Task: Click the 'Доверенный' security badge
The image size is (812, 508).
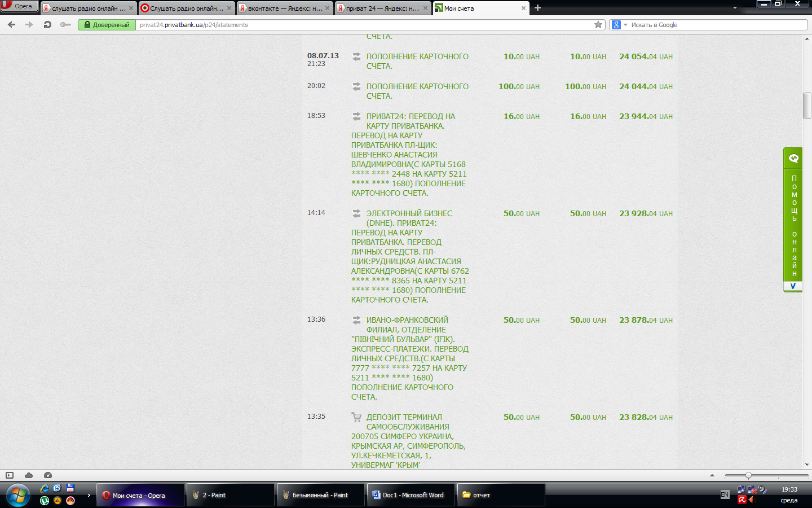Action: [107, 24]
